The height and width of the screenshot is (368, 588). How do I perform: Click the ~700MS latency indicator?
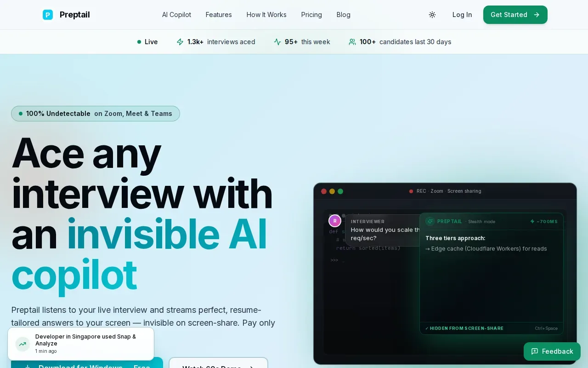point(544,221)
